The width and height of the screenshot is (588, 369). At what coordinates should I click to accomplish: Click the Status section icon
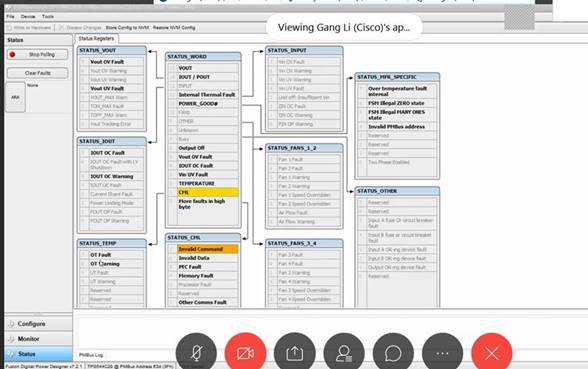click(x=11, y=354)
